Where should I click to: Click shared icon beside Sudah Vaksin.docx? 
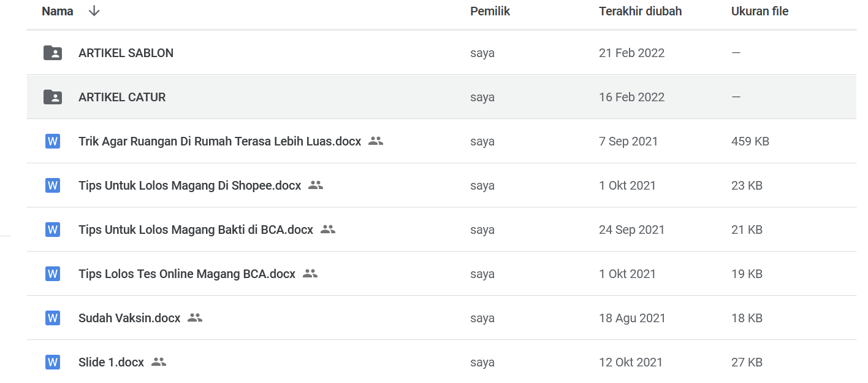(x=195, y=318)
